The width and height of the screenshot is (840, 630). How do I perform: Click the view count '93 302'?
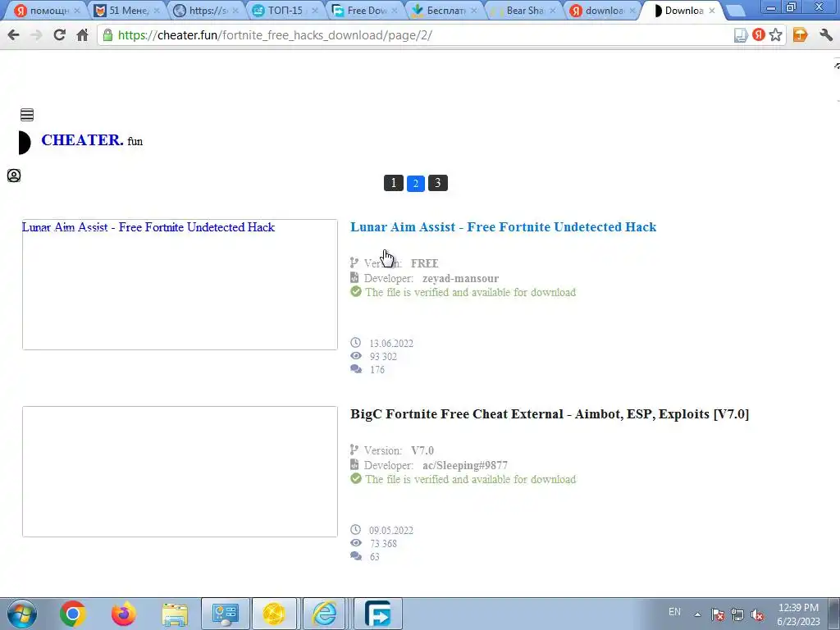point(383,357)
